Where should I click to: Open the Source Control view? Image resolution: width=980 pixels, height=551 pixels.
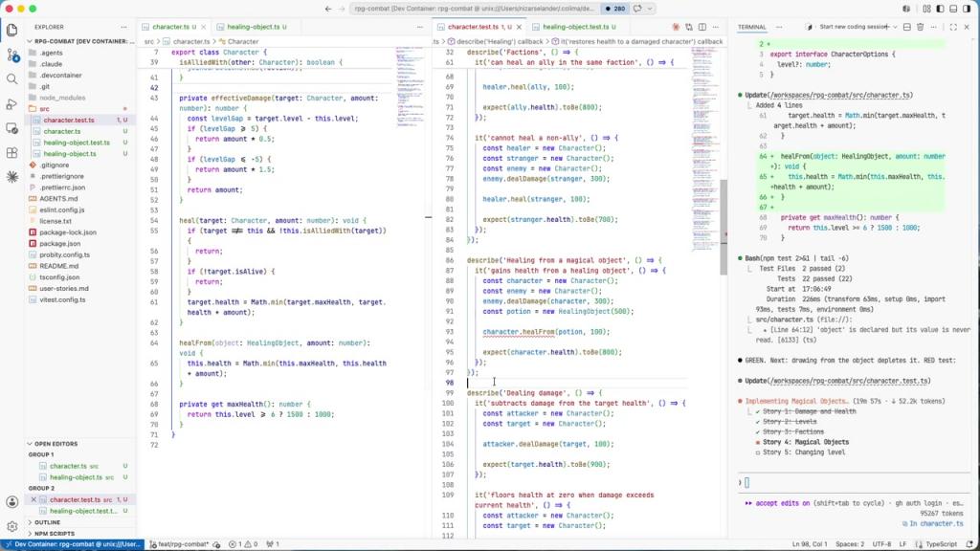click(x=11, y=55)
